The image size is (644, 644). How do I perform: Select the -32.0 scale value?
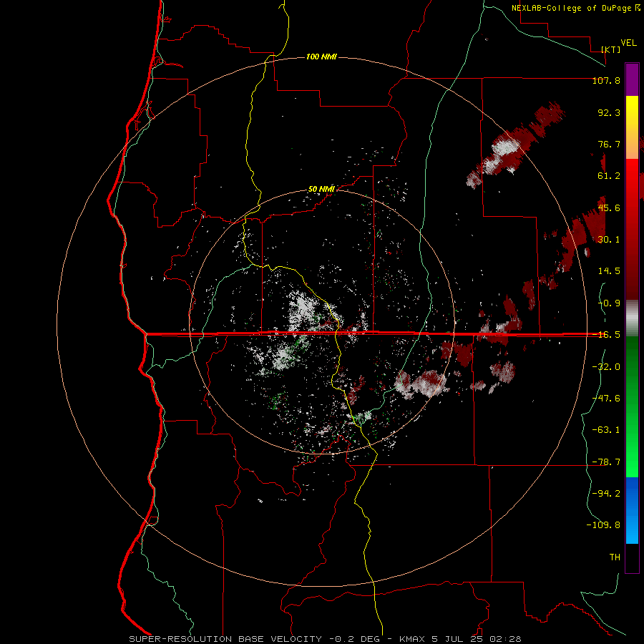tap(606, 367)
